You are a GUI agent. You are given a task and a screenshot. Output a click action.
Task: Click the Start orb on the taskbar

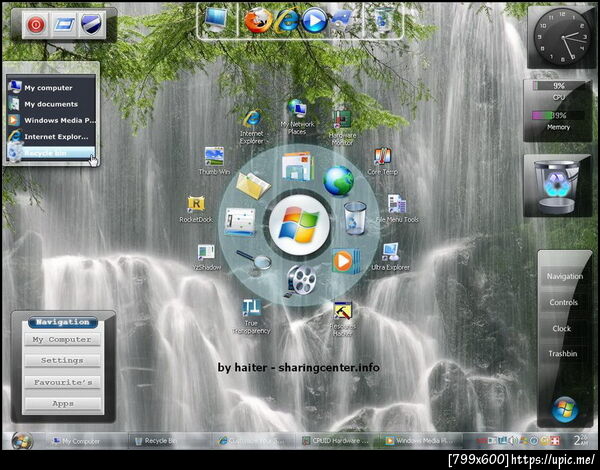coord(22,441)
